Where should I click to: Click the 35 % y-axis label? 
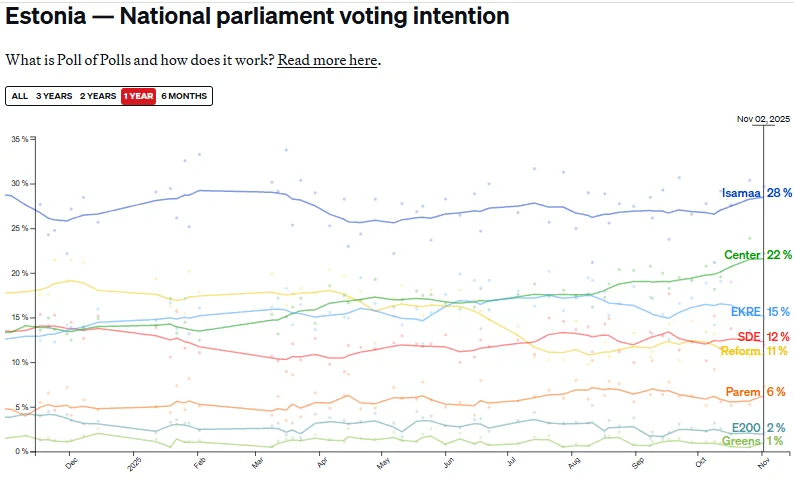(x=19, y=139)
